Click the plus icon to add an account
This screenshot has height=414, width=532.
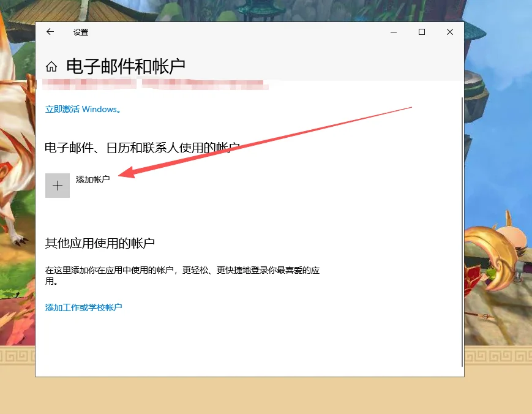coord(58,186)
